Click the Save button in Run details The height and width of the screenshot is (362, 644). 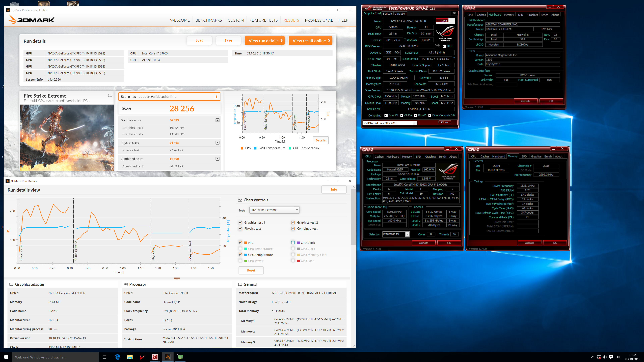[x=228, y=40]
